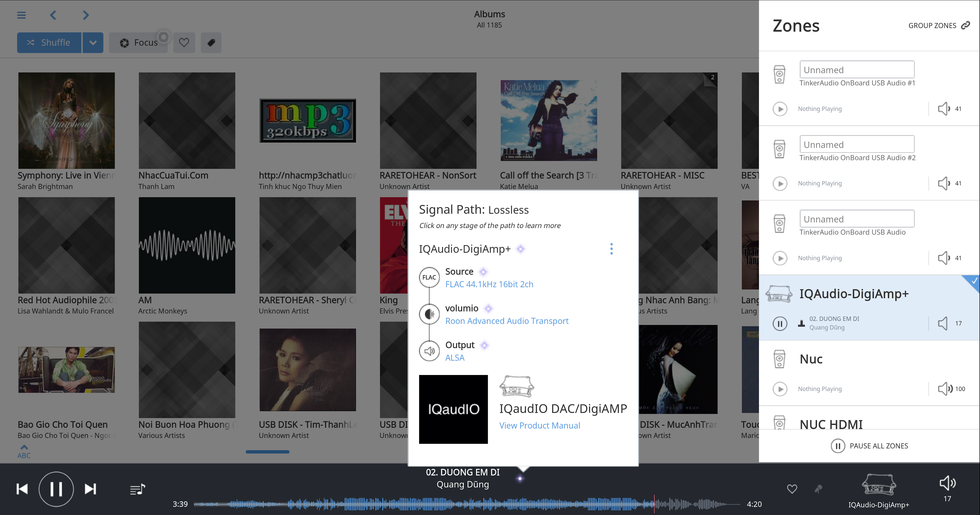The width and height of the screenshot is (980, 515).
Task: Click the volumio transport stage icon
Action: 429,314
